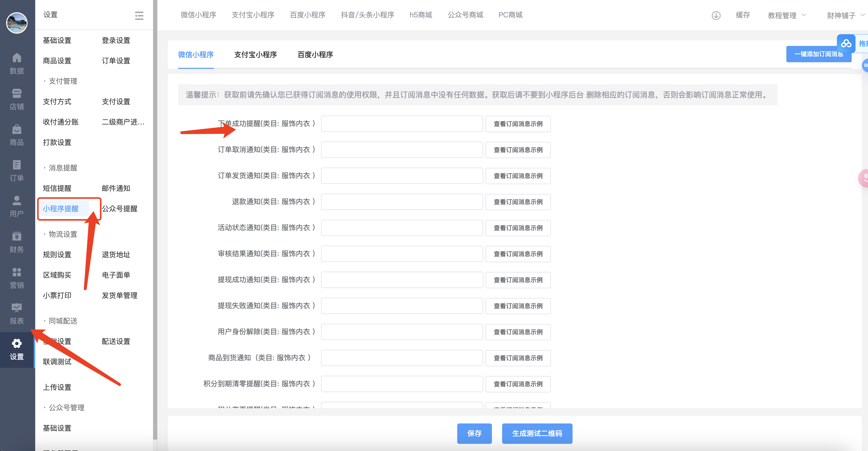Open 上传设置 in settings menu
Viewport: 868px width, 451px height.
click(x=57, y=387)
